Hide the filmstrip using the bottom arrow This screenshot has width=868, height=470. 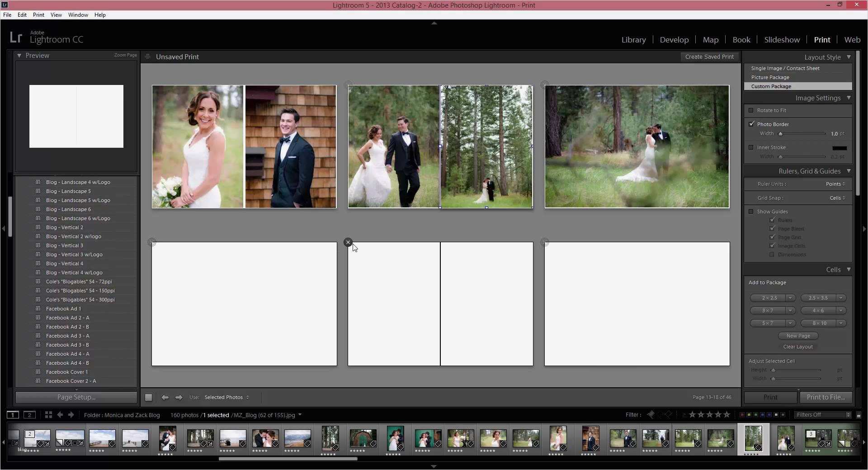(x=434, y=466)
